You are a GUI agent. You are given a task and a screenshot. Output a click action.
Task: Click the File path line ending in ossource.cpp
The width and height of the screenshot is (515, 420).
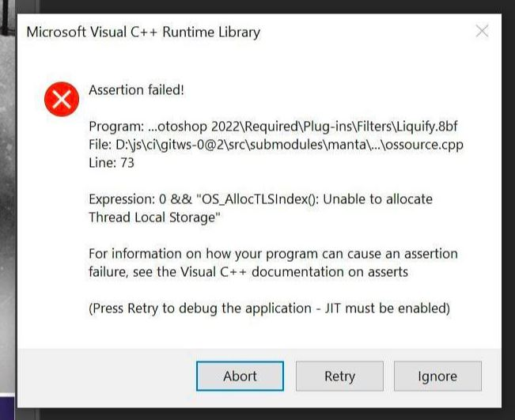275,145
